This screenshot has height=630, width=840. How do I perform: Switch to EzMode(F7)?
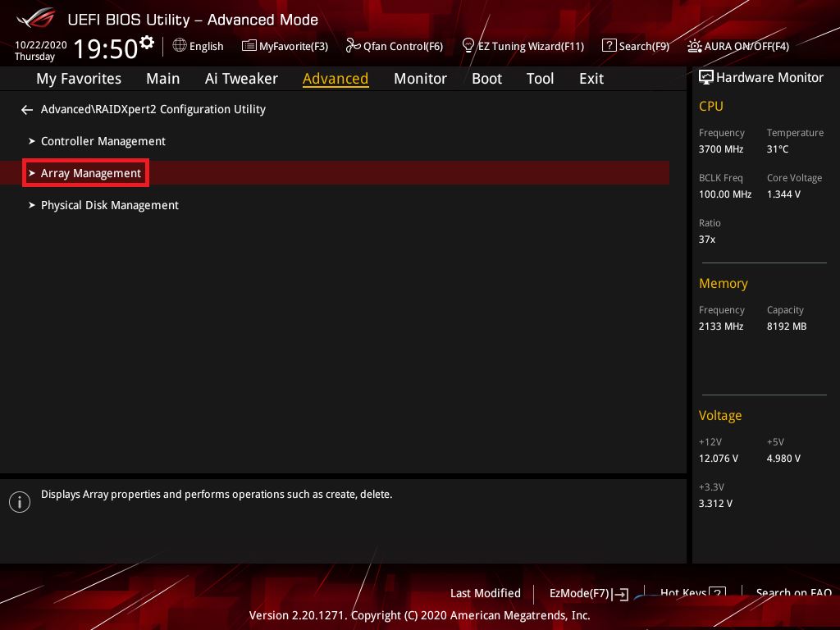(579, 594)
